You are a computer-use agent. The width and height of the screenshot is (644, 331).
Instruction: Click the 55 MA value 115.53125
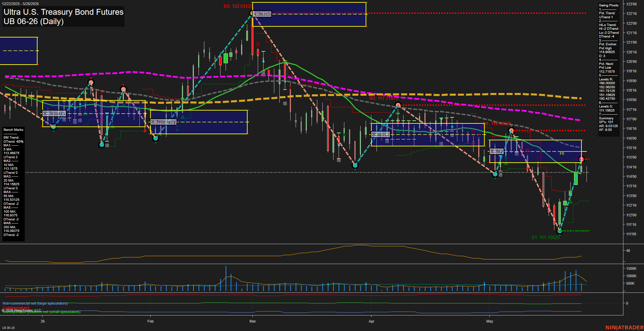[x=11, y=200]
